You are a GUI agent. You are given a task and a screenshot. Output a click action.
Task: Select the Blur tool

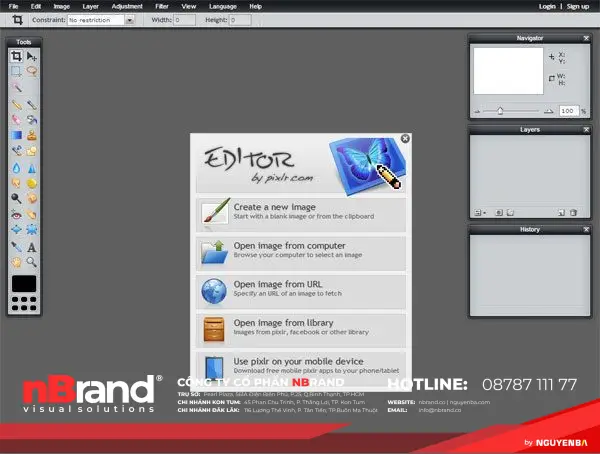pos(16,168)
